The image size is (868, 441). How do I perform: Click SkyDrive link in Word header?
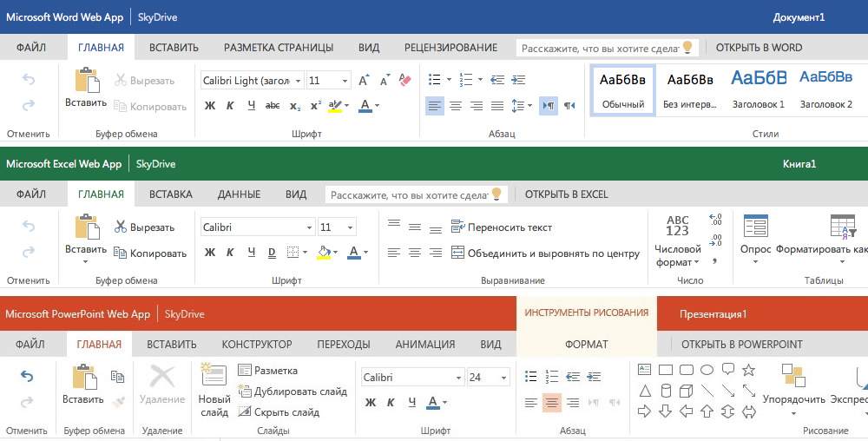tap(157, 17)
